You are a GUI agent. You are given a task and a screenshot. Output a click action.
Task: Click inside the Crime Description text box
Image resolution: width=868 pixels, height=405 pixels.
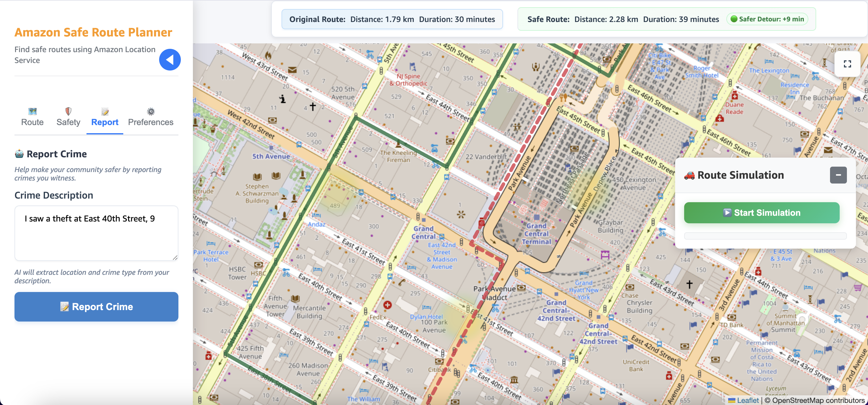[96, 233]
